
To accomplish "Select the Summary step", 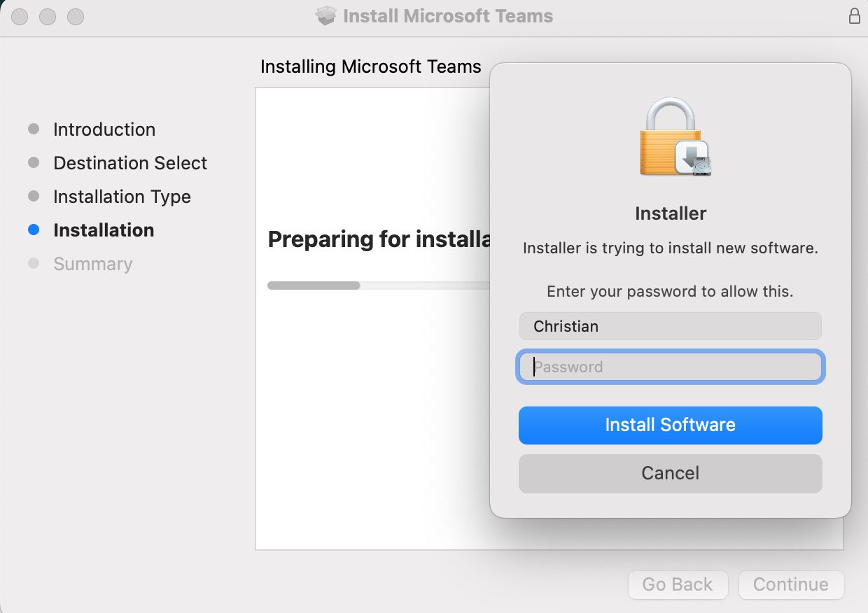I will click(x=92, y=264).
